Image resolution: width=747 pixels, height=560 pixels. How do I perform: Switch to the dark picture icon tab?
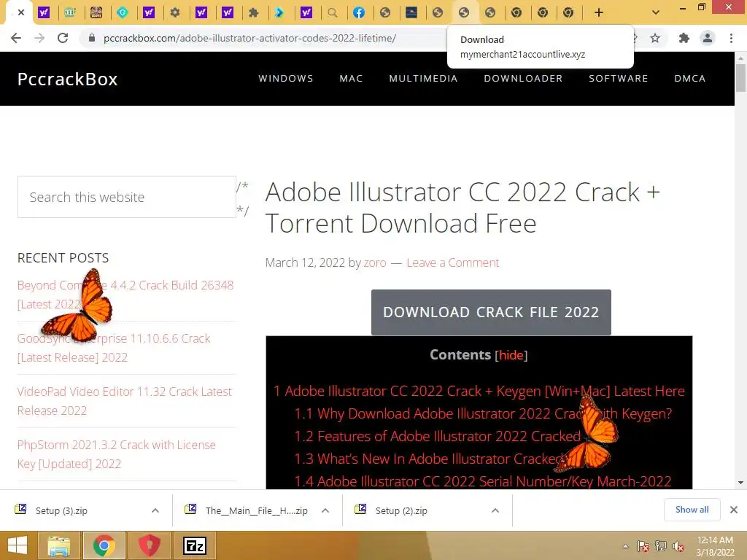click(x=411, y=13)
